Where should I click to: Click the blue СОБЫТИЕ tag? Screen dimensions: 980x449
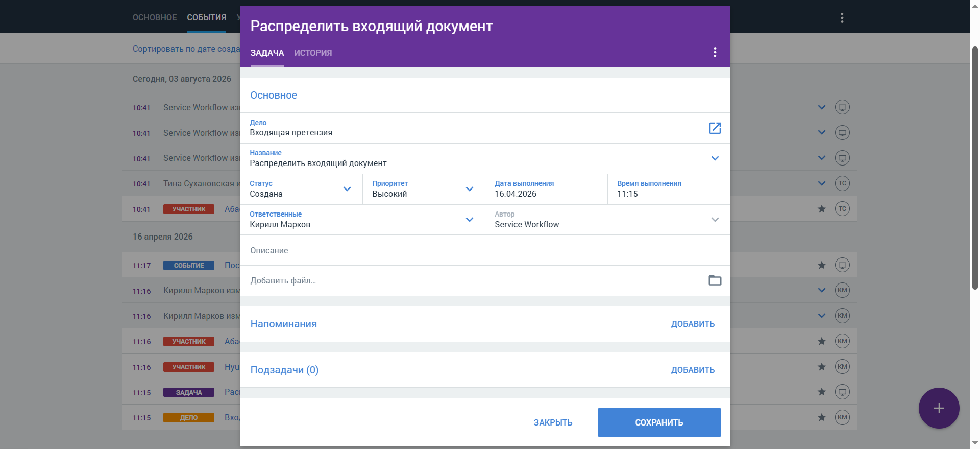click(x=189, y=265)
